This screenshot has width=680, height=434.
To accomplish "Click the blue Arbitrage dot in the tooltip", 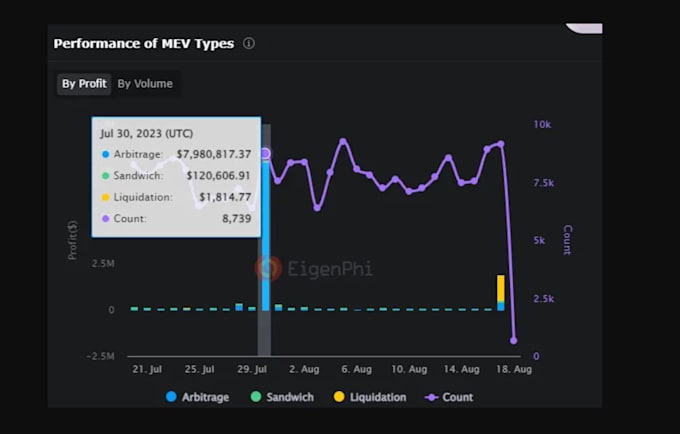I will (105, 154).
